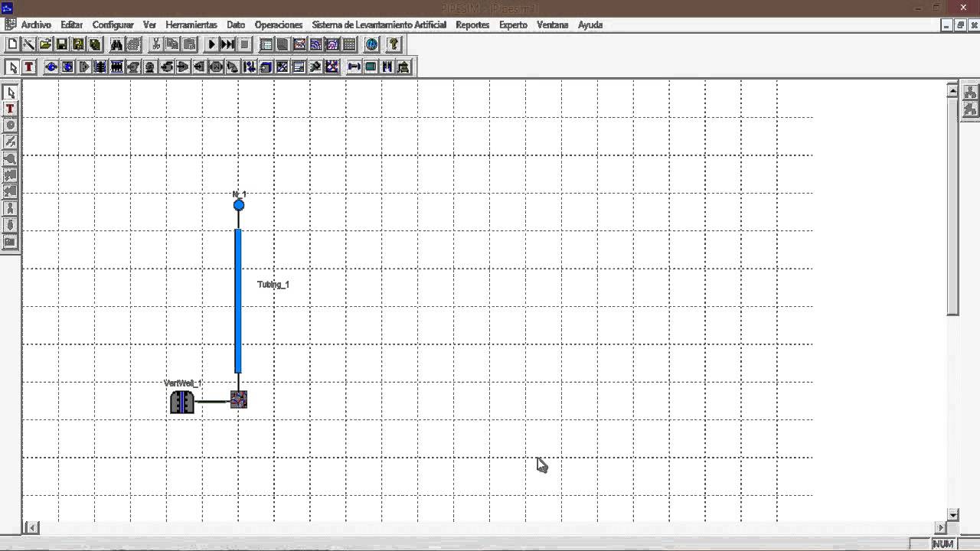Click the blue globe icon in top toolbar
Screen dimensions: 980x551
(372, 44)
